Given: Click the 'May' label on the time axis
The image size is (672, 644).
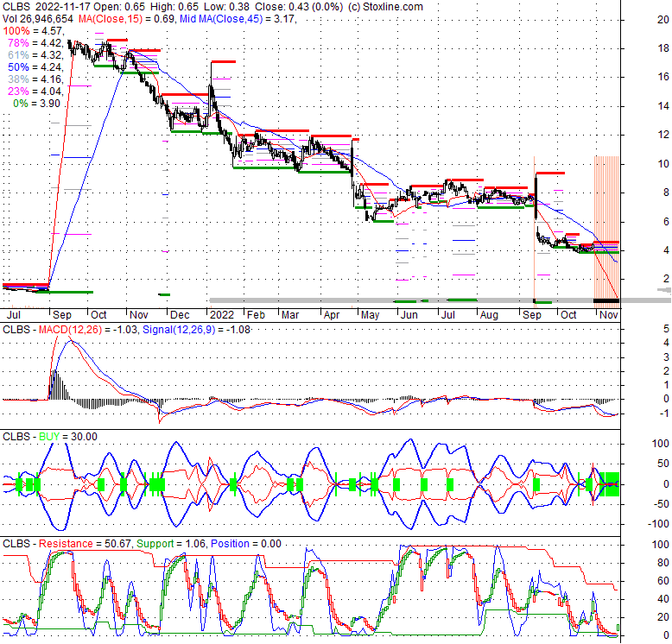Looking at the screenshot, I should point(370,315).
